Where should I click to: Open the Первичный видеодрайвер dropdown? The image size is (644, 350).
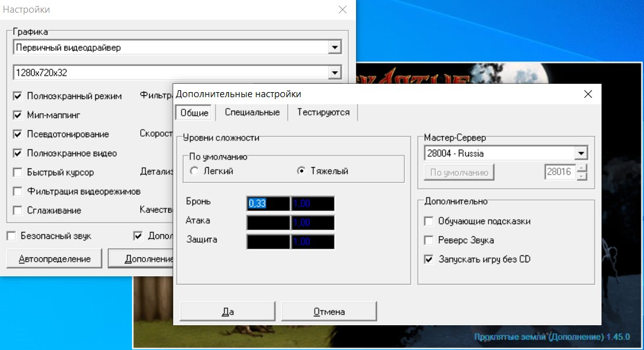coord(334,48)
